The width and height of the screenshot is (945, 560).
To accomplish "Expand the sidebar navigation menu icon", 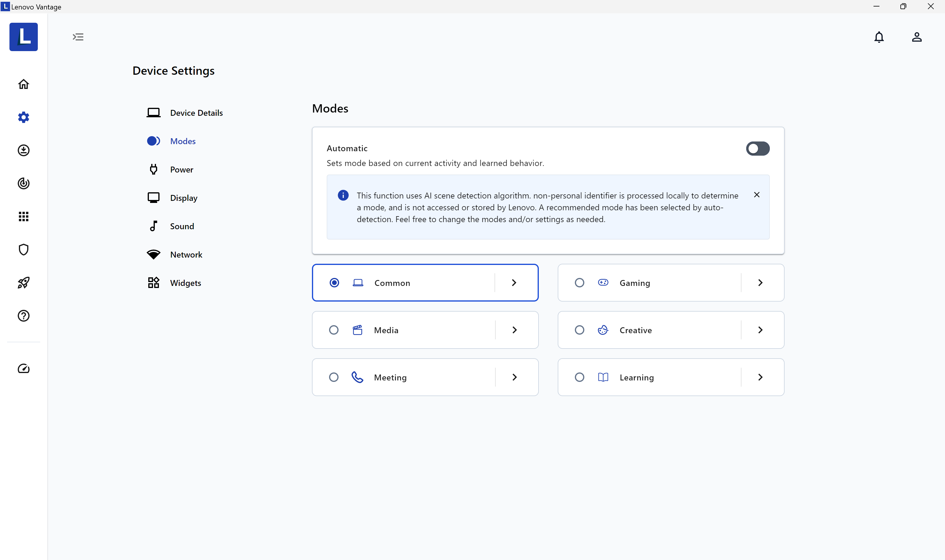I will coord(78,37).
